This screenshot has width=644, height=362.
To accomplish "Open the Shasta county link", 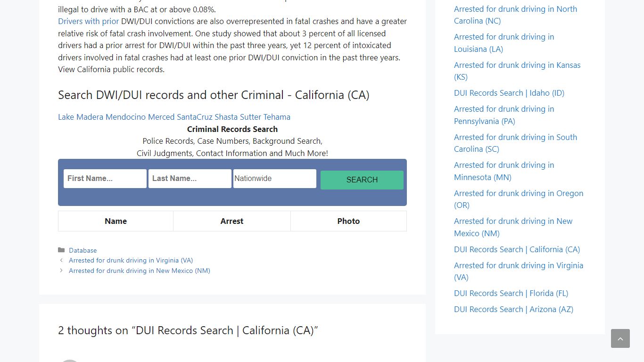I will [x=226, y=117].
